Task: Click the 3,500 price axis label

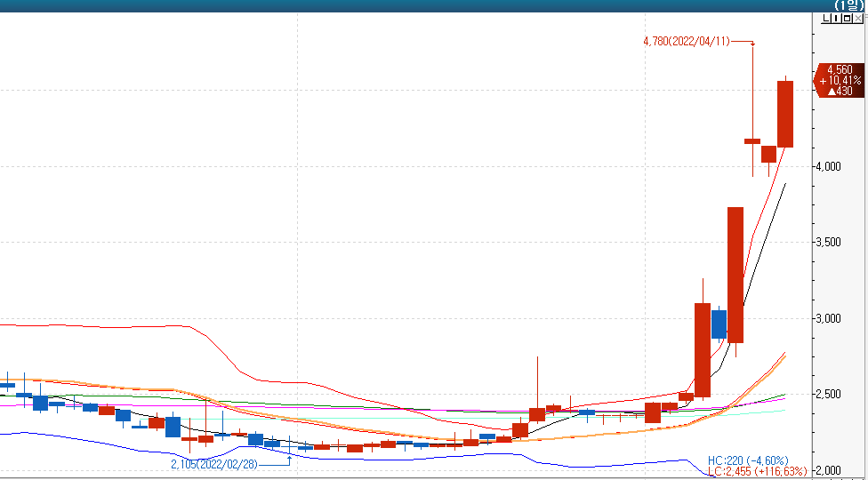Action: click(831, 242)
